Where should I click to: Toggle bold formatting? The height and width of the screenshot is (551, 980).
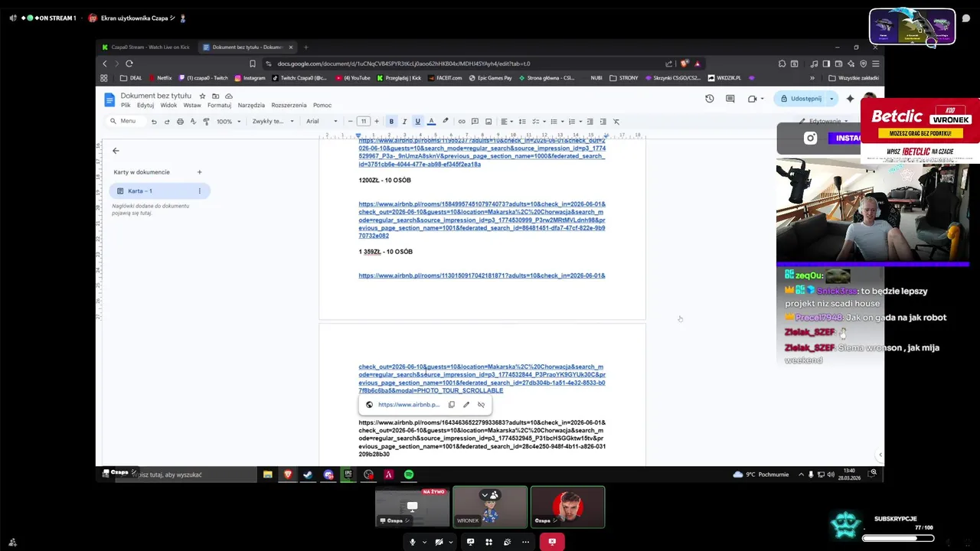point(391,122)
